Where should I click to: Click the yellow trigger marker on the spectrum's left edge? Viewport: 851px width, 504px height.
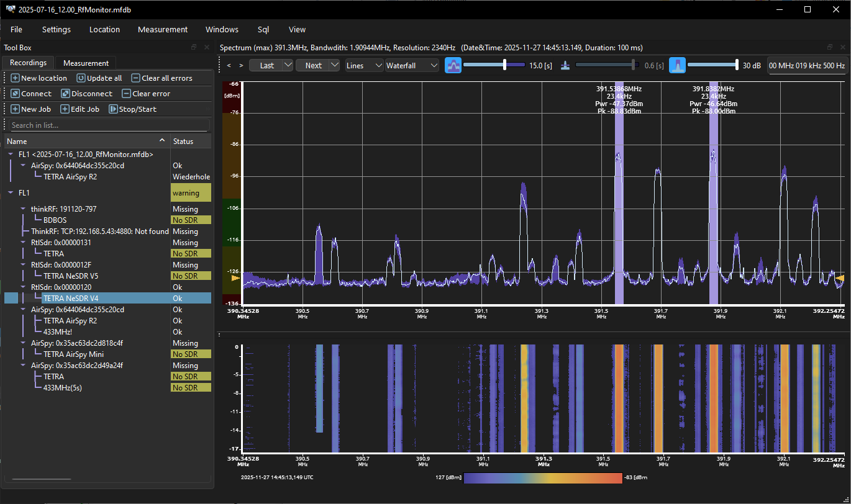pos(235,278)
